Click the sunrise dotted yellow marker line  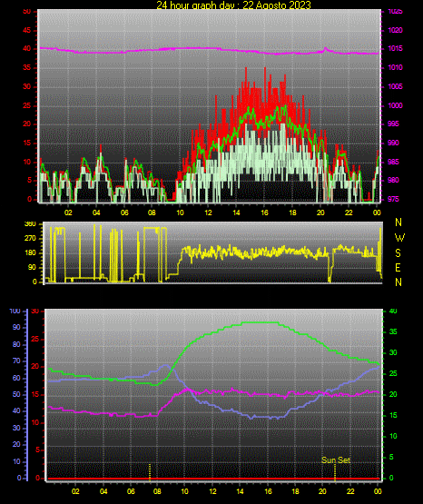[x=150, y=472]
